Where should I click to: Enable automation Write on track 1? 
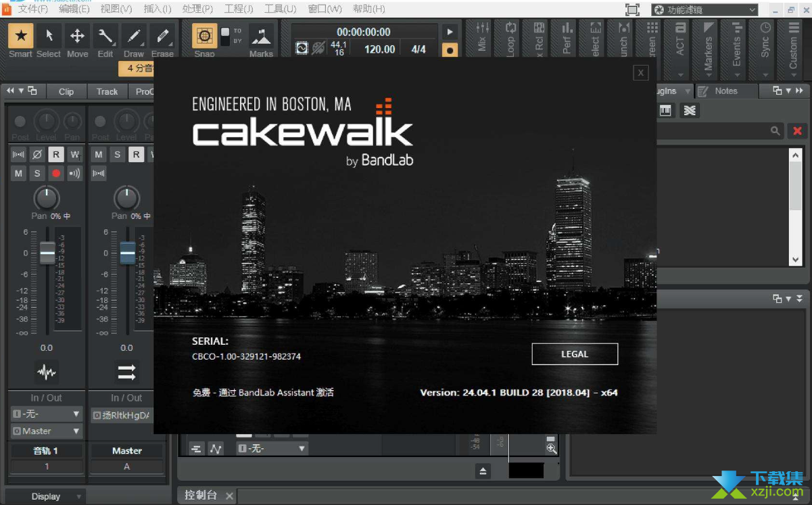click(x=74, y=155)
